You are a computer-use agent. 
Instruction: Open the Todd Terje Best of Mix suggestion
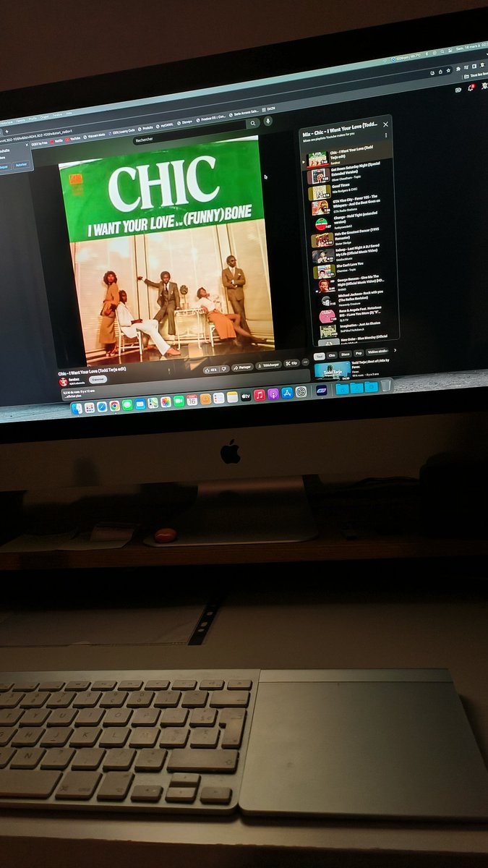[354, 370]
